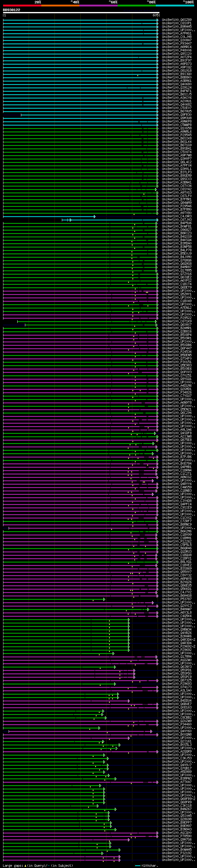Select hit UniRef100_Q308A7
Image resolution: width=197 pixels, height=868 pixels.
(177, 40)
